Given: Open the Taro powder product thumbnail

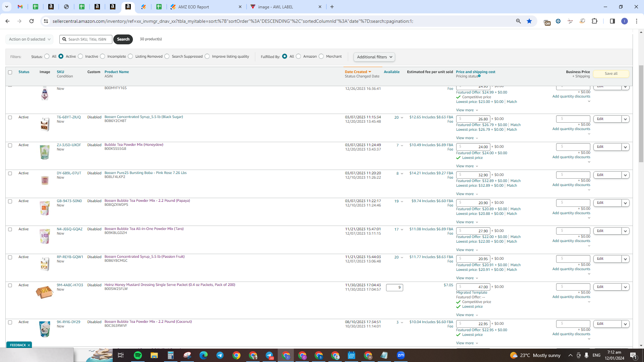Looking at the screenshot, I should pyautogui.click(x=45, y=236).
